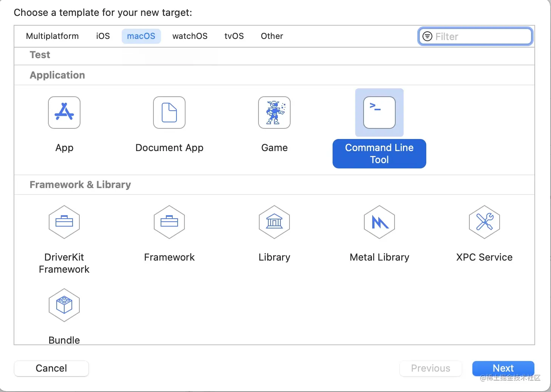Select the macOS platform tab
551x392 pixels.
click(x=141, y=36)
